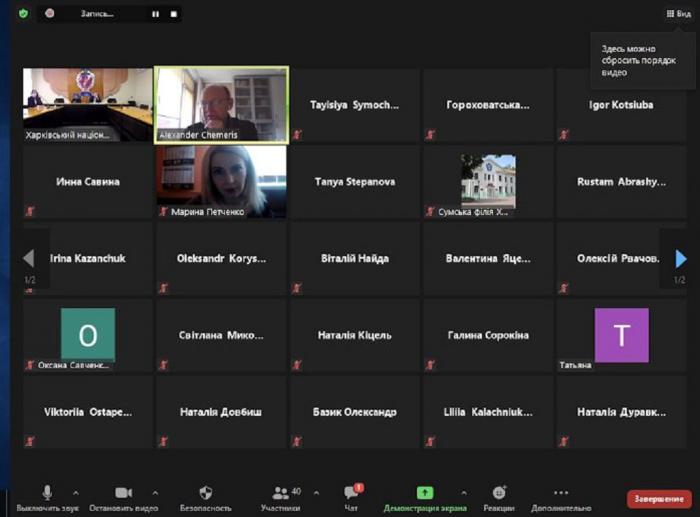Select Марина Петченко video tile
The image size is (700, 517).
tap(221, 181)
